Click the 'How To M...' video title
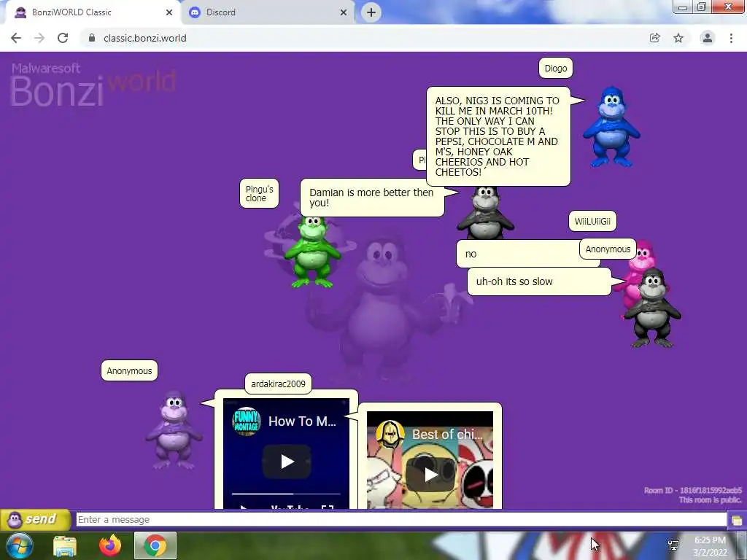This screenshot has height=560, width=747. click(302, 421)
